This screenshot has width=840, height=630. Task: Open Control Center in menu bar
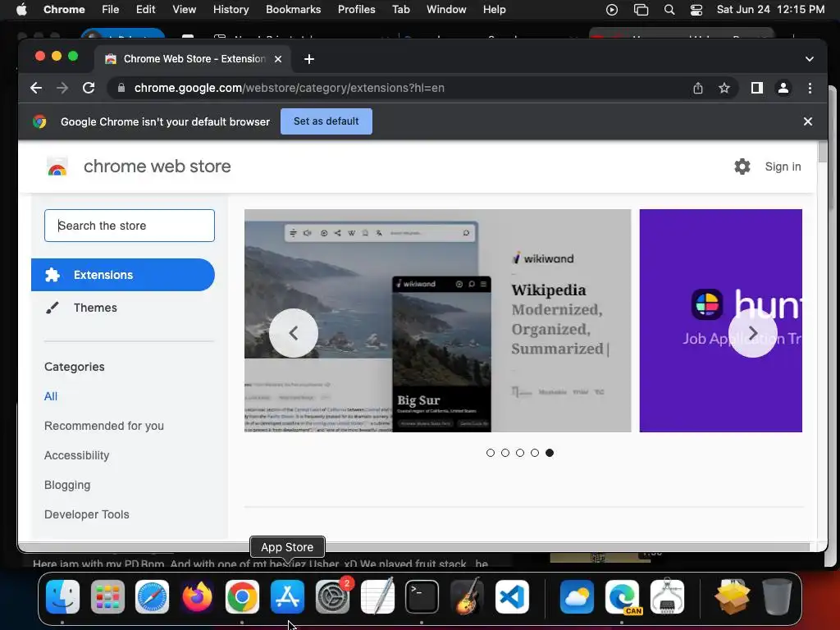point(696,10)
